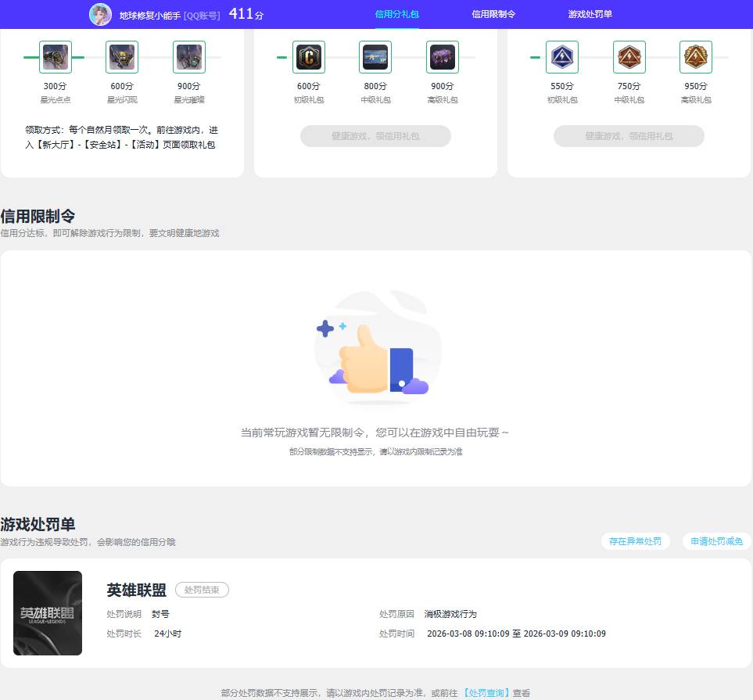Click the 处罚结束 status badge
753x700 pixels.
pyautogui.click(x=202, y=590)
